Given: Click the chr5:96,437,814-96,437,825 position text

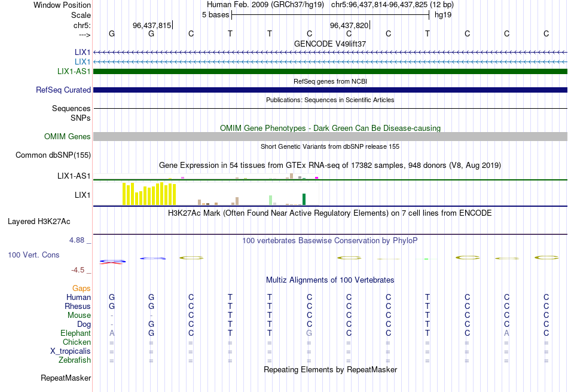Looking at the screenshot, I should [x=392, y=5].
